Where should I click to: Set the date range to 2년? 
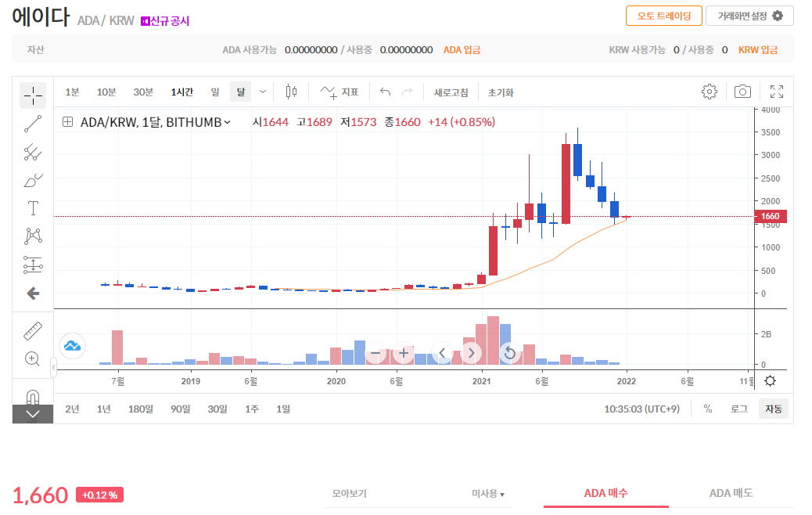(x=72, y=409)
